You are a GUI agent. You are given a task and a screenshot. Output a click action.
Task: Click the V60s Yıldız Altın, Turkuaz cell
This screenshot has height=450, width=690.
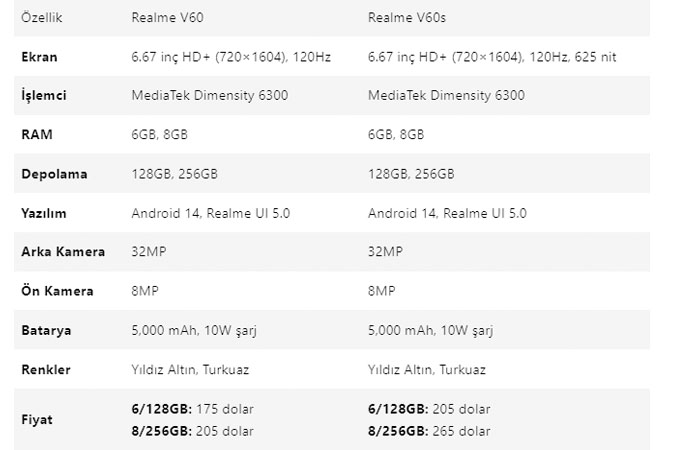point(427,370)
